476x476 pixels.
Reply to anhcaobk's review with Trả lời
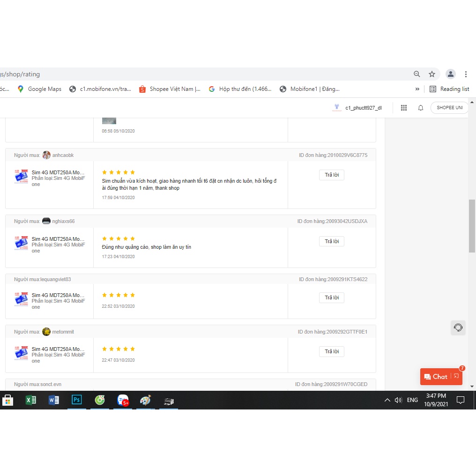(x=332, y=175)
